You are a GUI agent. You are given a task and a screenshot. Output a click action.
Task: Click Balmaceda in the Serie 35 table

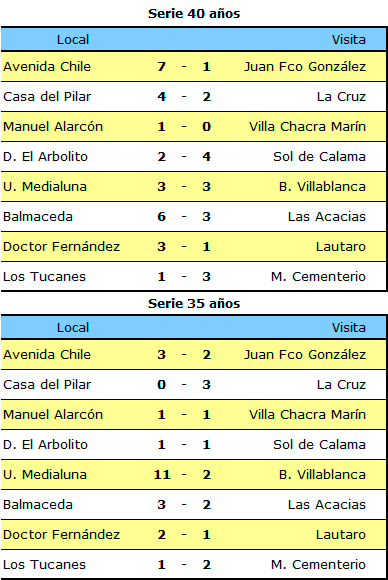point(38,505)
